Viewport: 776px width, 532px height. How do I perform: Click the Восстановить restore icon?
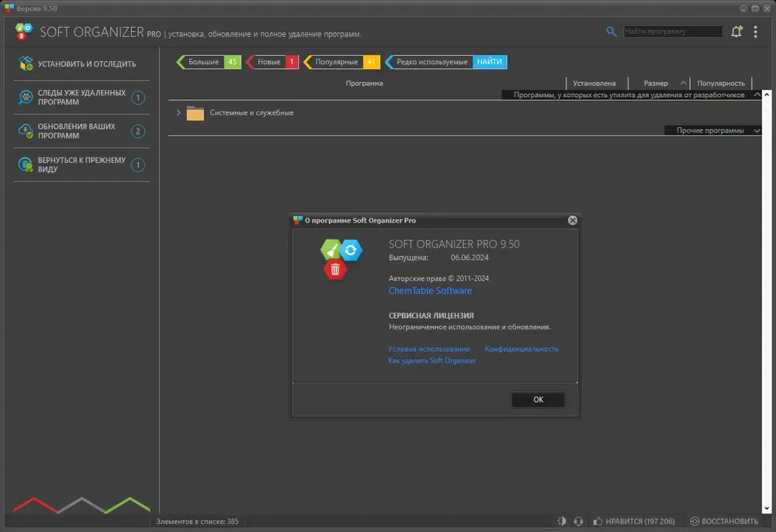pos(695,521)
